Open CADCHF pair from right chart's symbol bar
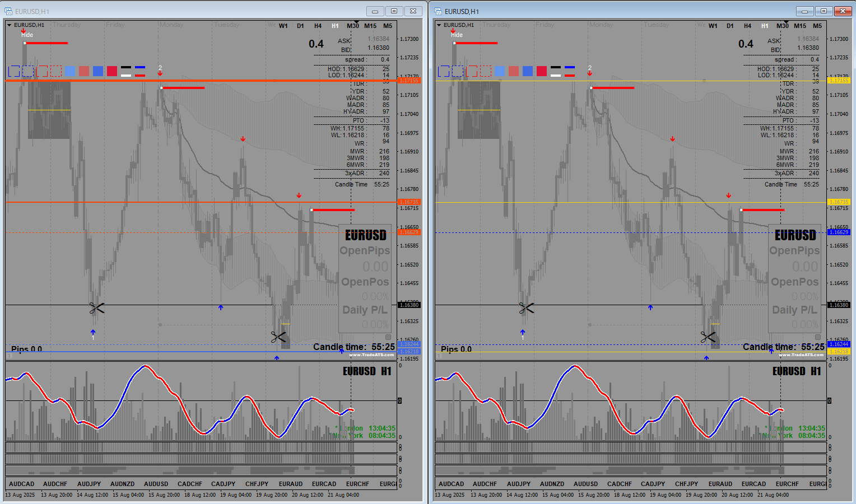The height and width of the screenshot is (504, 856). click(x=620, y=484)
